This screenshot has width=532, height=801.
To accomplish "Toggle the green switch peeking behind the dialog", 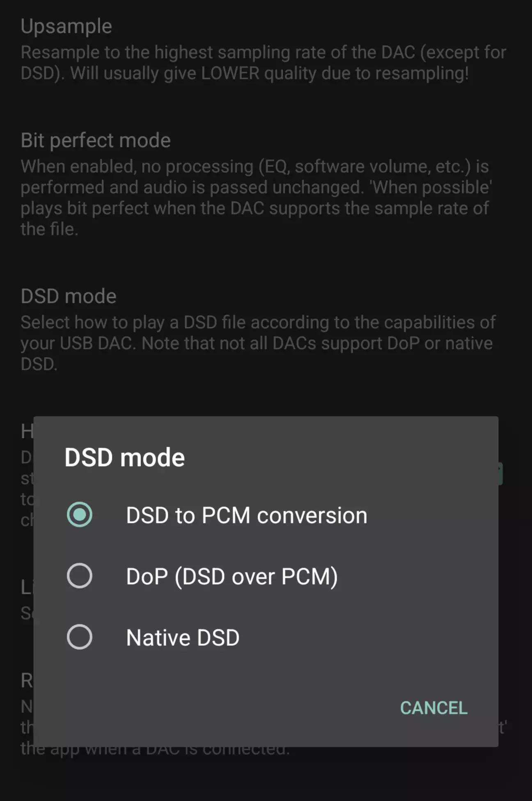I will tap(500, 474).
